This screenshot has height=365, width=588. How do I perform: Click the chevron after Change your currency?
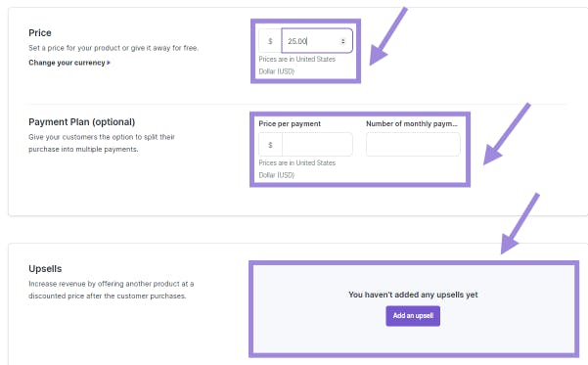109,63
